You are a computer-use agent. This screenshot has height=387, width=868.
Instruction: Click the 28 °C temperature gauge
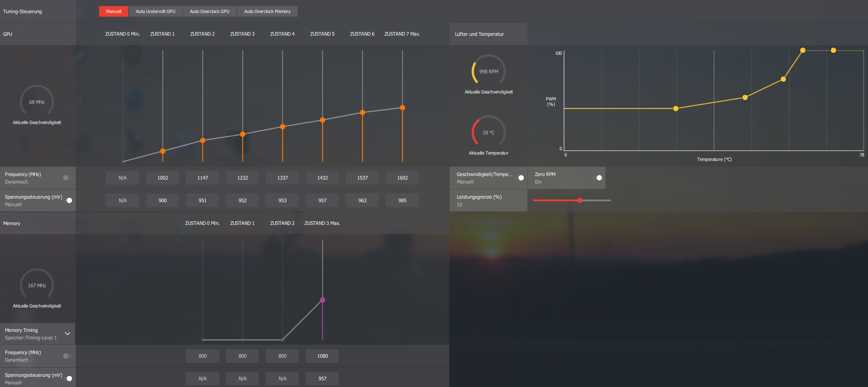488,132
